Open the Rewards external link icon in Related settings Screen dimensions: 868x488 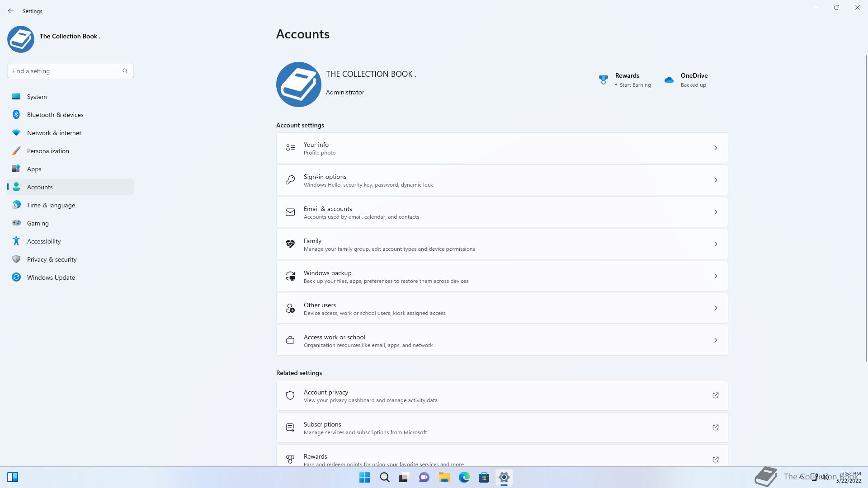point(716,460)
